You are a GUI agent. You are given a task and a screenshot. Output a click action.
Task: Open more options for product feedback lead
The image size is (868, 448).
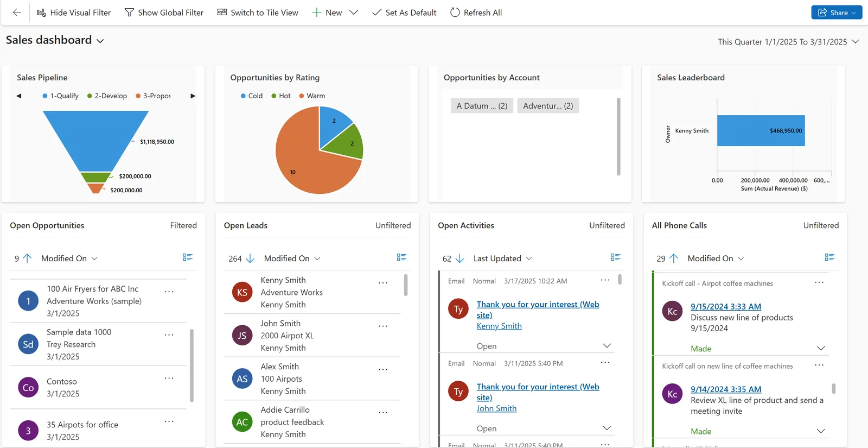(x=383, y=413)
